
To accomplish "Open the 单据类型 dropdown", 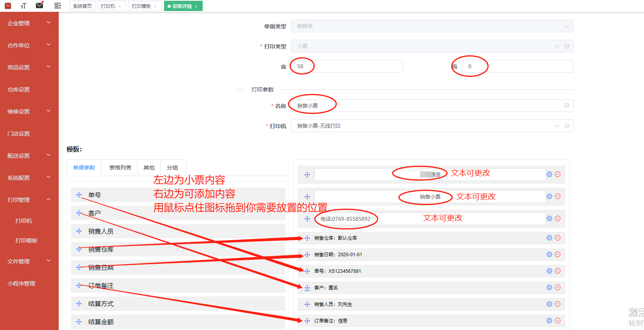I will (x=432, y=26).
